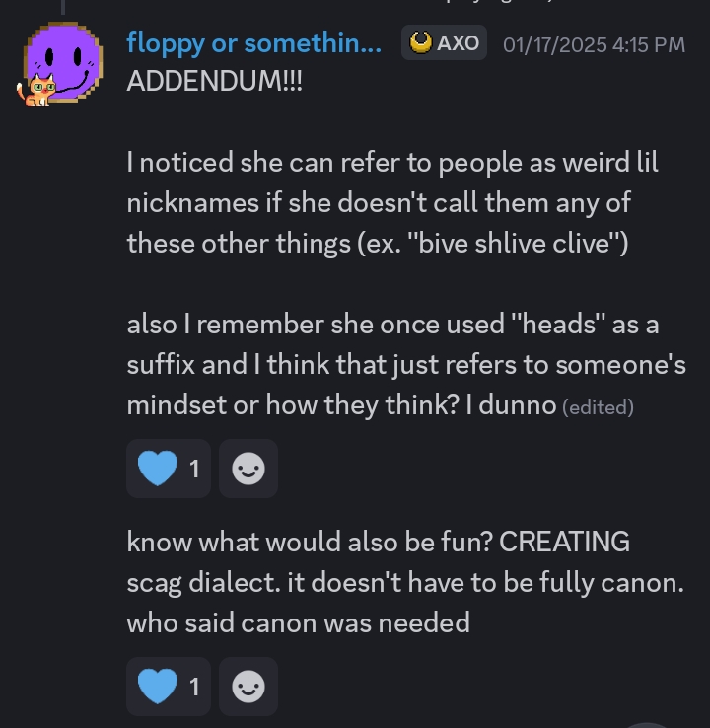This screenshot has width=710, height=728.
Task: Click the yellow icon inside AXO tag
Action: coord(421,43)
